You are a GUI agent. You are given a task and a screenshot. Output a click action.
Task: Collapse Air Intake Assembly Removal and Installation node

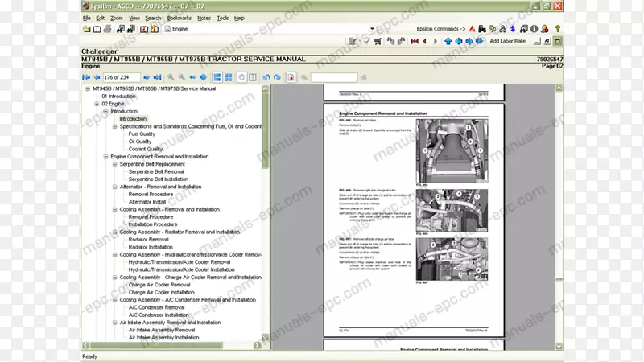click(114, 323)
